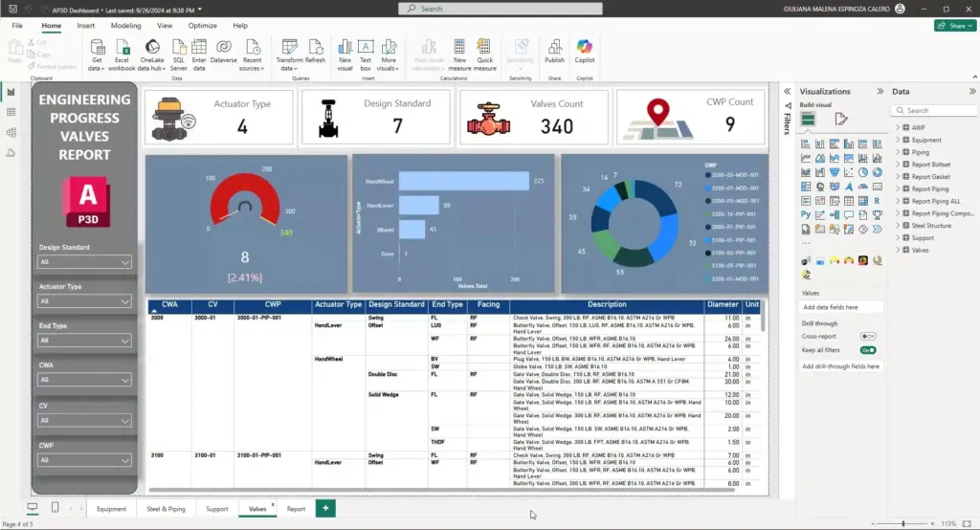The height and width of the screenshot is (530, 980).
Task: Switch to Optimize ribbon tab
Action: (203, 26)
